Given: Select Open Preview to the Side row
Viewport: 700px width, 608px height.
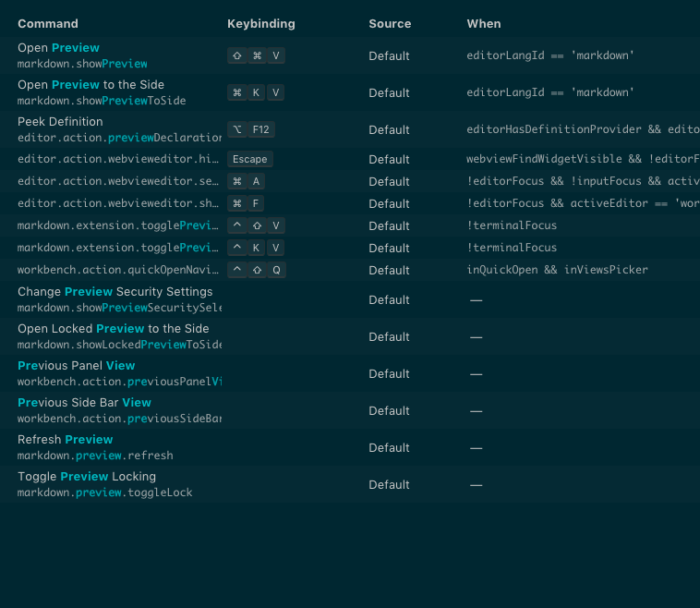Looking at the screenshot, I should point(350,92).
